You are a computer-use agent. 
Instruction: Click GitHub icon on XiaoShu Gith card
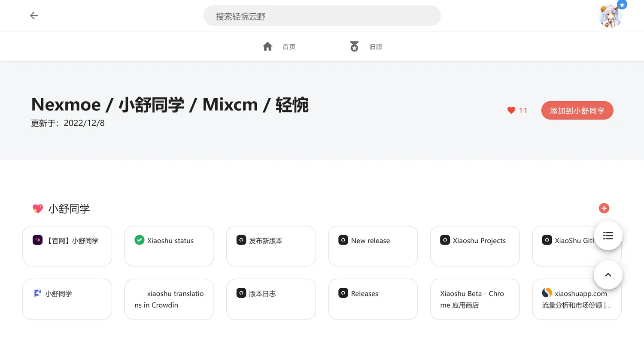pos(547,240)
